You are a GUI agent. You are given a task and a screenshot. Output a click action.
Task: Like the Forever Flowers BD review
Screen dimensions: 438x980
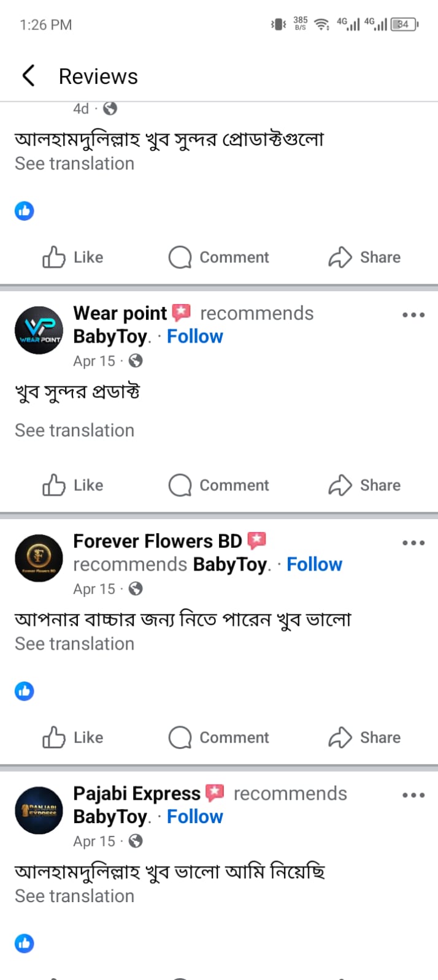72,738
